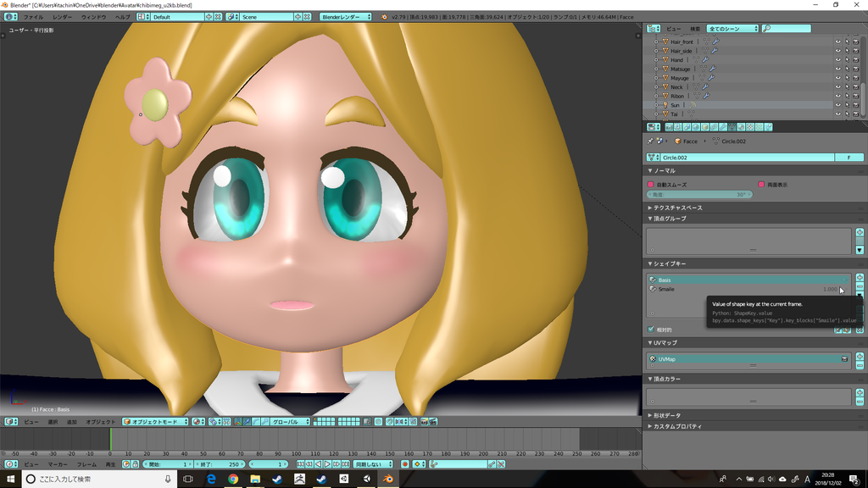Image resolution: width=868 pixels, height=488 pixels.
Task: Click the OpenGL render image icon
Action: point(424,422)
